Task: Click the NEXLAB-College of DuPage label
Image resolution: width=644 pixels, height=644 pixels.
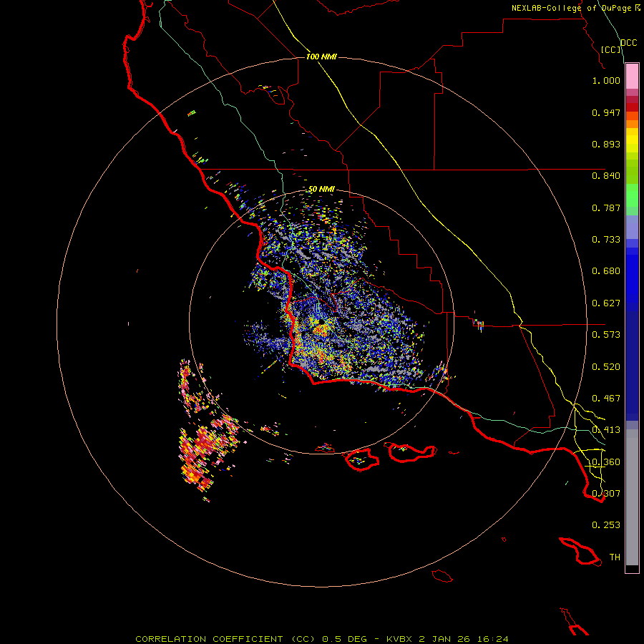Action: 571,8
